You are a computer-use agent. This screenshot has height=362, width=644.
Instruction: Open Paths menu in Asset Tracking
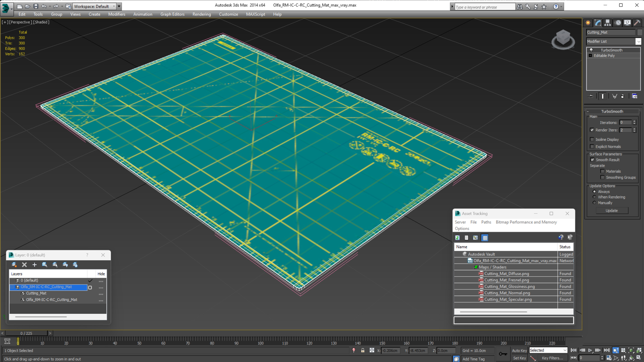(x=486, y=222)
